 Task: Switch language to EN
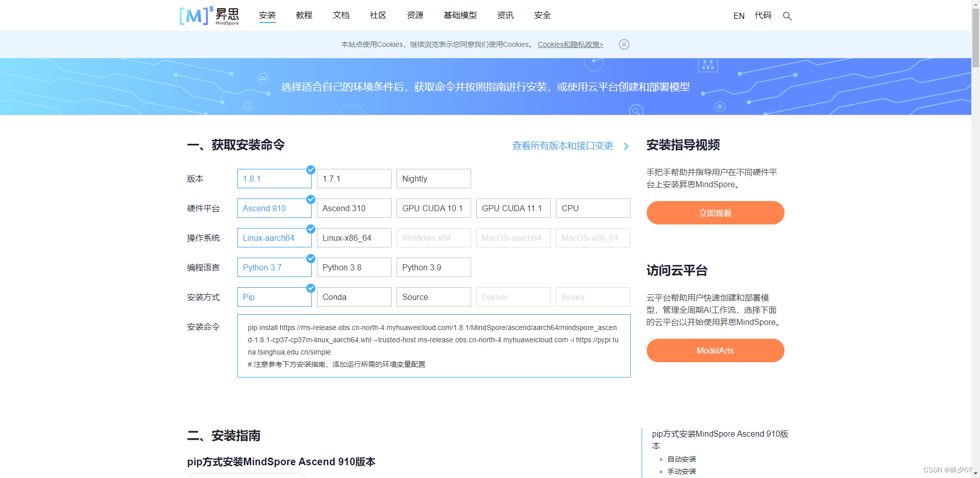click(739, 16)
